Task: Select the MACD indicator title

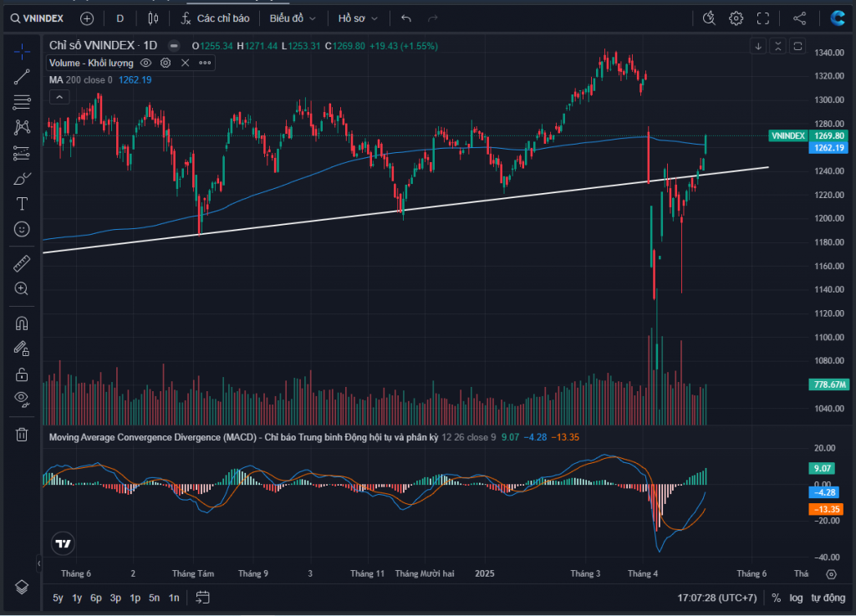Action: pos(243,438)
